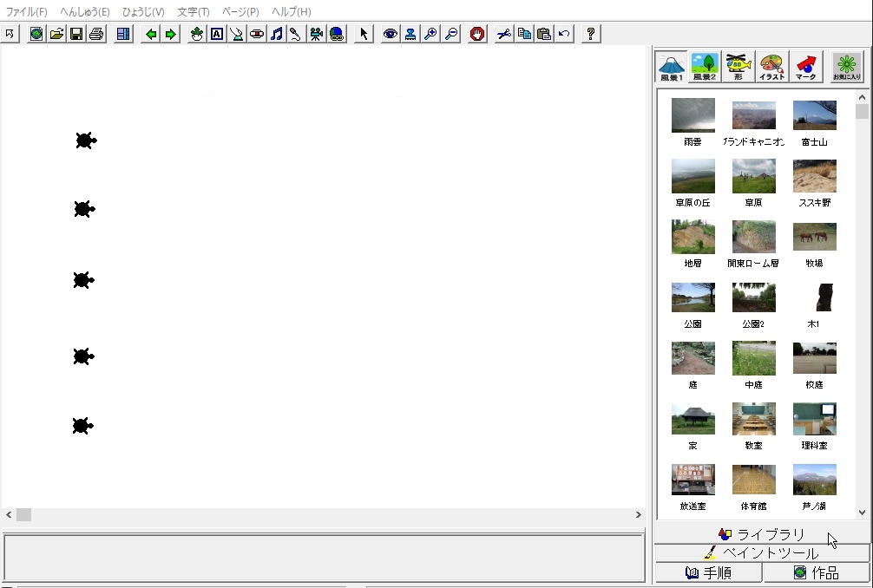The image size is (873, 588).
Task: Go to previous page with left green arrow
Action: tap(151, 34)
